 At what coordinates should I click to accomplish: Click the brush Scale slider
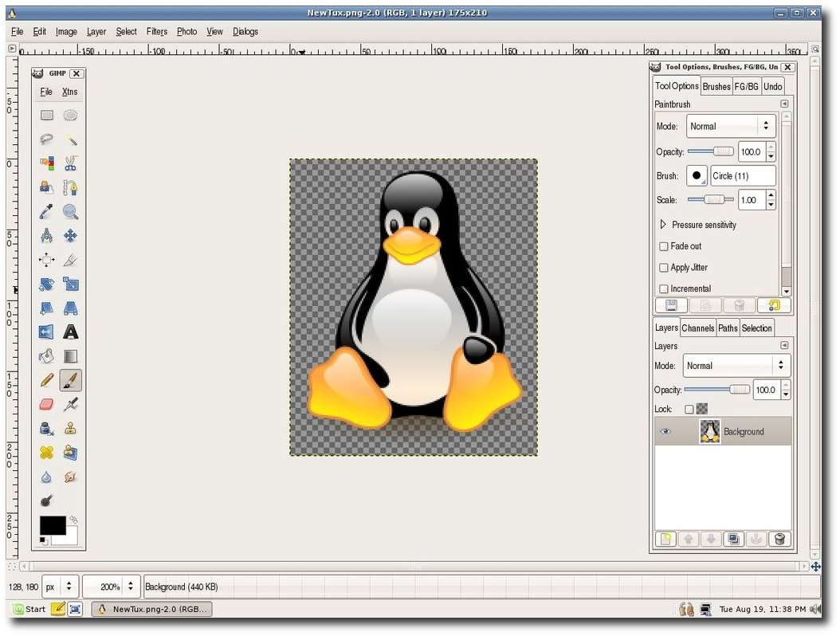pyautogui.click(x=711, y=200)
